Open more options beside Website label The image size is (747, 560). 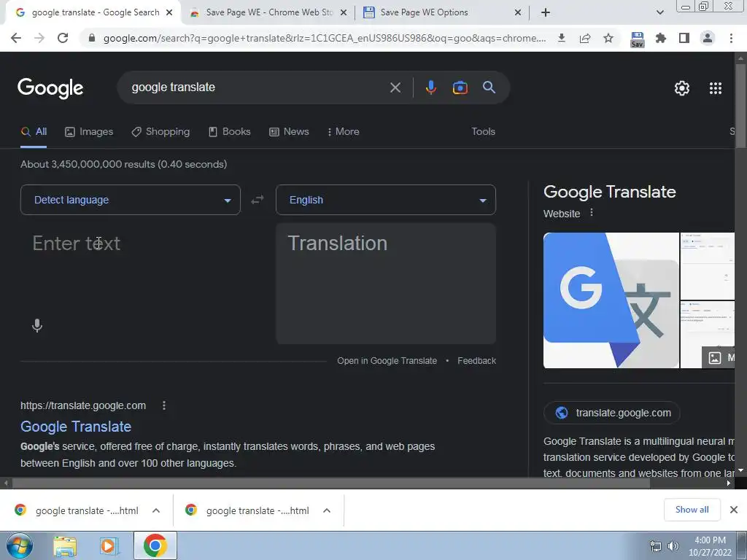click(x=591, y=212)
